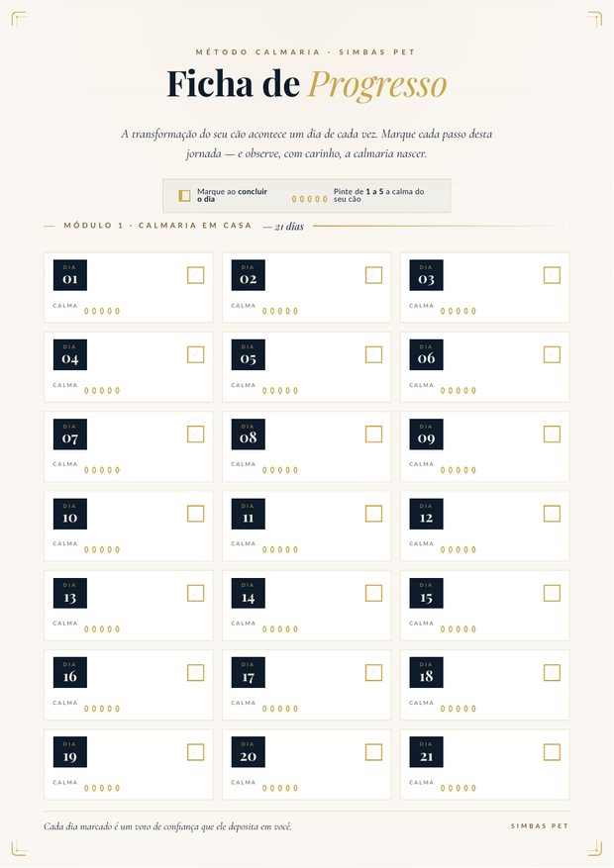The image size is (614, 868).
Task: Click the Dia 01 dark number badge
Action: click(69, 275)
